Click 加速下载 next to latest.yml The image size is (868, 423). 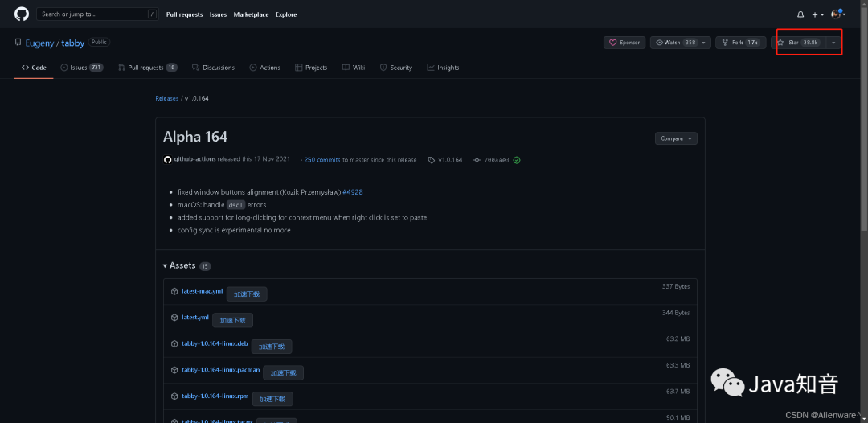[x=232, y=321]
